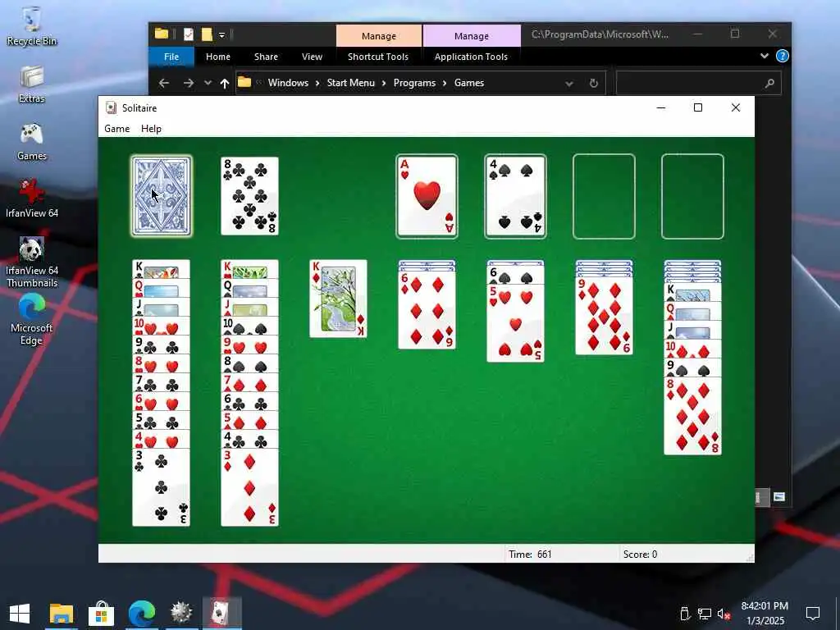Go up one folder level in Explorer

[x=225, y=83]
